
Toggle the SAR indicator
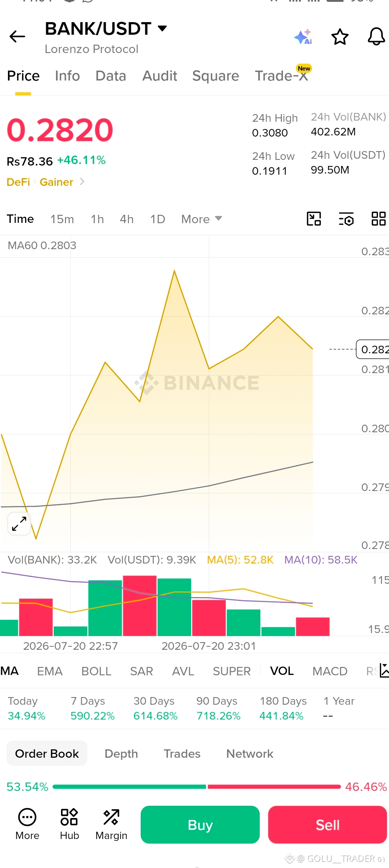pos(141,671)
